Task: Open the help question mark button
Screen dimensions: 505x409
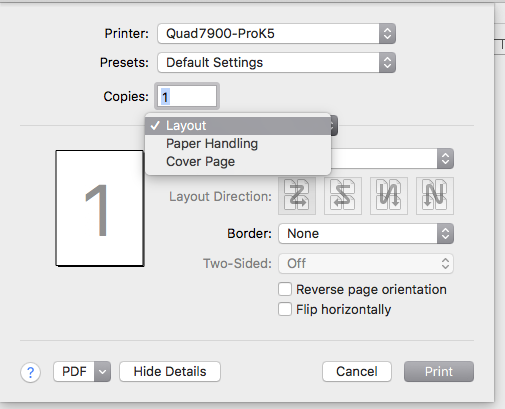Action: coord(31,372)
